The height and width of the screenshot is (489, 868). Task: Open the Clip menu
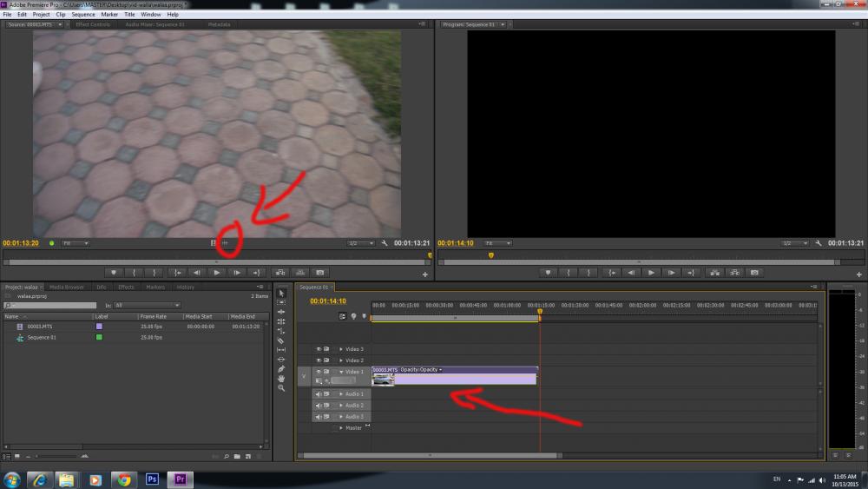tap(61, 15)
